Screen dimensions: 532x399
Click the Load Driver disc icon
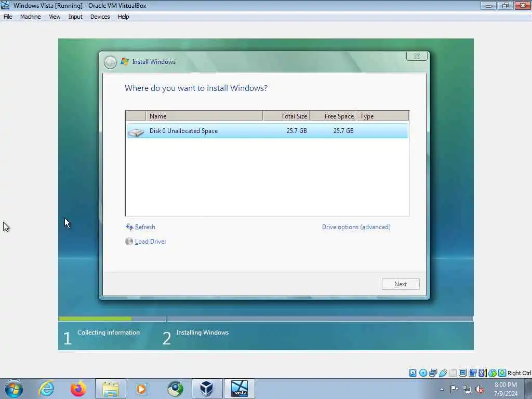[x=129, y=241]
